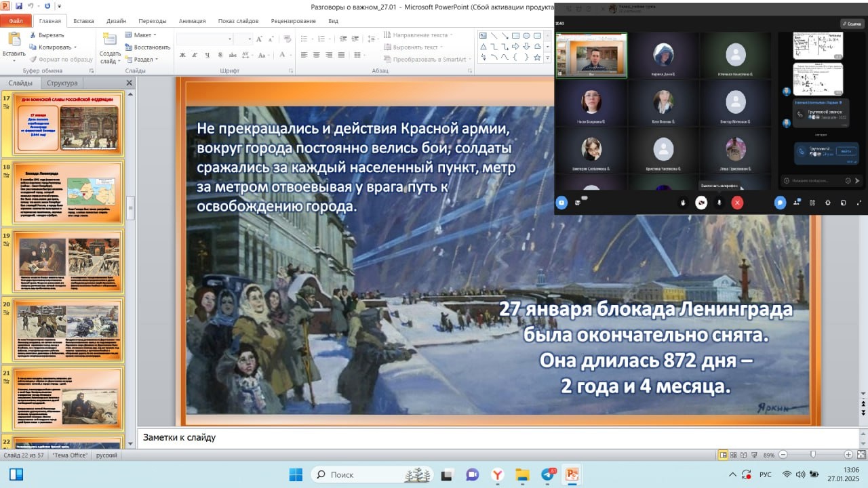The image size is (868, 488).
Task: Move the zoom slider handle
Action: click(x=813, y=455)
